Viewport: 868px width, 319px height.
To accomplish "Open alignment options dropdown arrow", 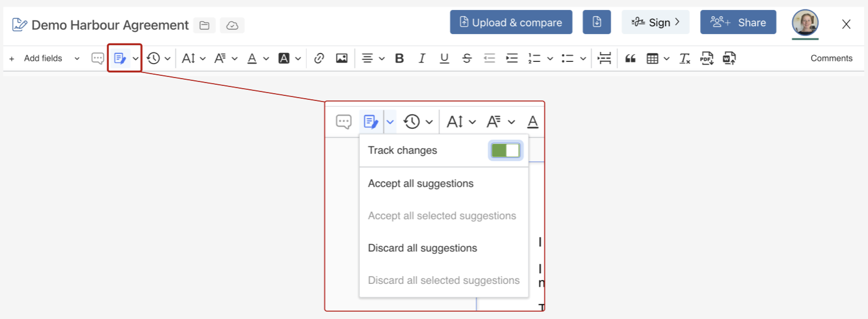I will point(382,58).
